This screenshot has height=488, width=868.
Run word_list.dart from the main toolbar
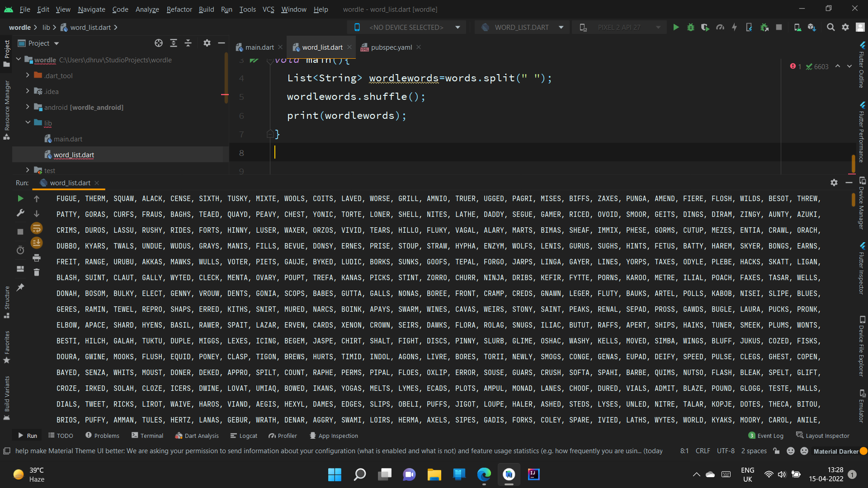[x=676, y=28]
